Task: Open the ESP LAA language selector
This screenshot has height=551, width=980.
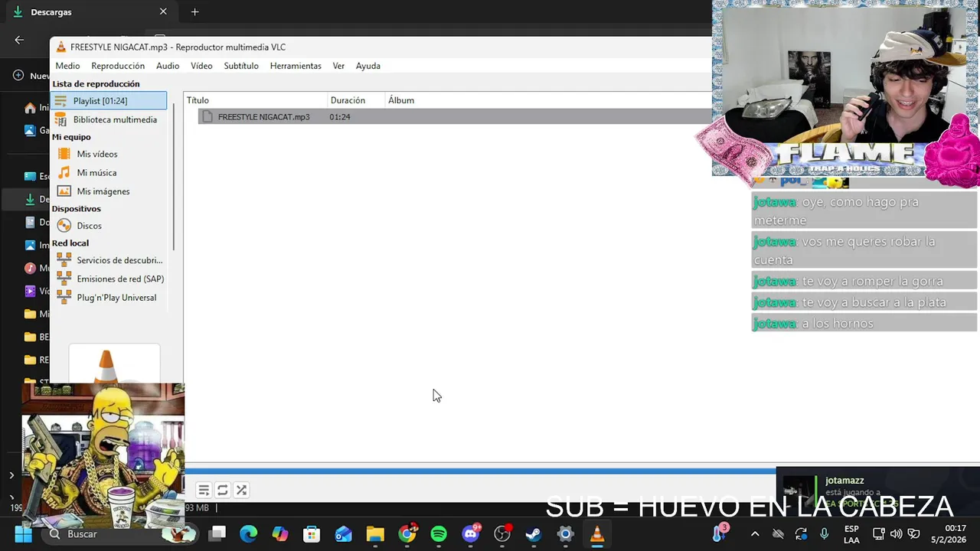Action: click(x=851, y=534)
